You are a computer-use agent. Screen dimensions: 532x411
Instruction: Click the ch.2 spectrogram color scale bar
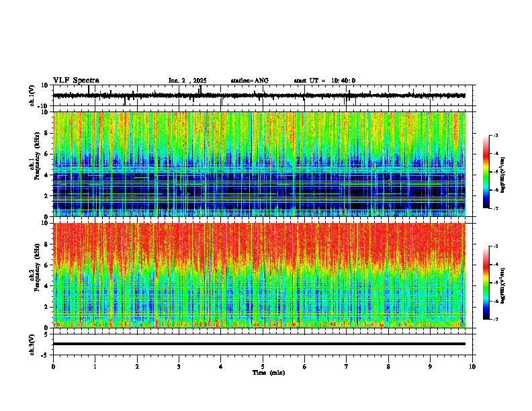tap(486, 283)
